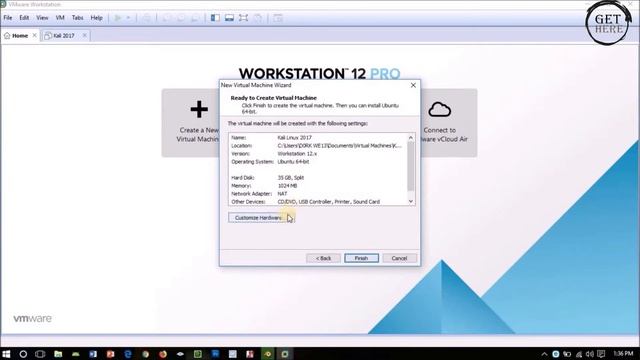The height and width of the screenshot is (360, 640).
Task: Click the taskbar clock showing 1:36 PM
Action: [x=623, y=353]
